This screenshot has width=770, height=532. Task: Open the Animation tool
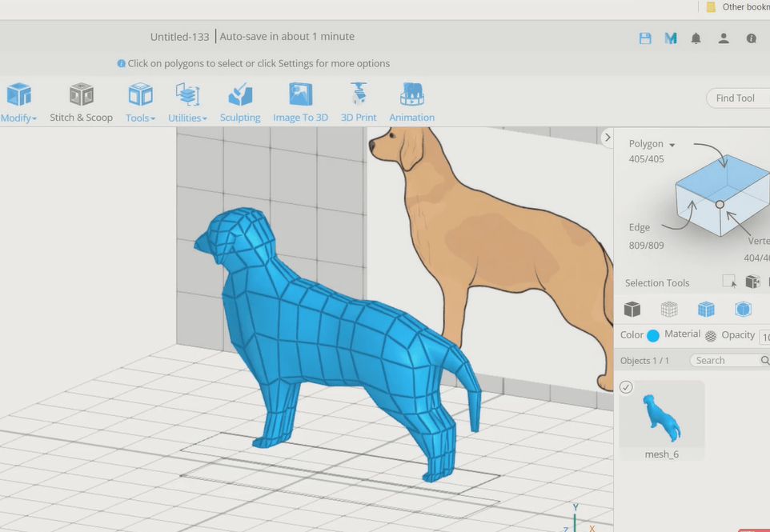[x=411, y=102]
